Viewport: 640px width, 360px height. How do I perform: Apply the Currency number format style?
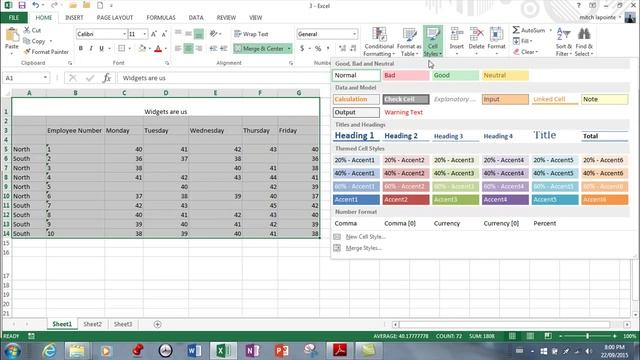(x=455, y=223)
